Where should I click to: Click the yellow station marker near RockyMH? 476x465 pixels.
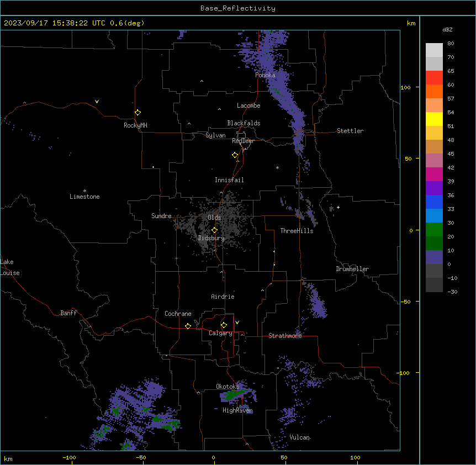(137, 112)
